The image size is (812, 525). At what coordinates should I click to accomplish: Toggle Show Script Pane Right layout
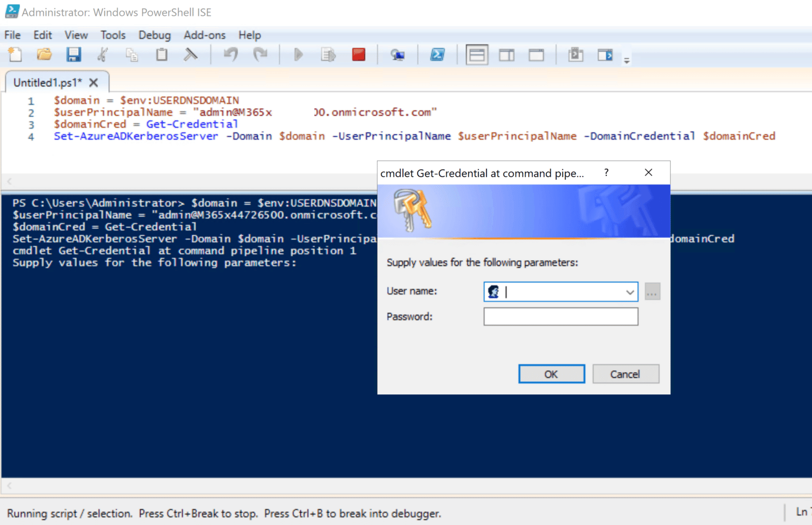506,54
